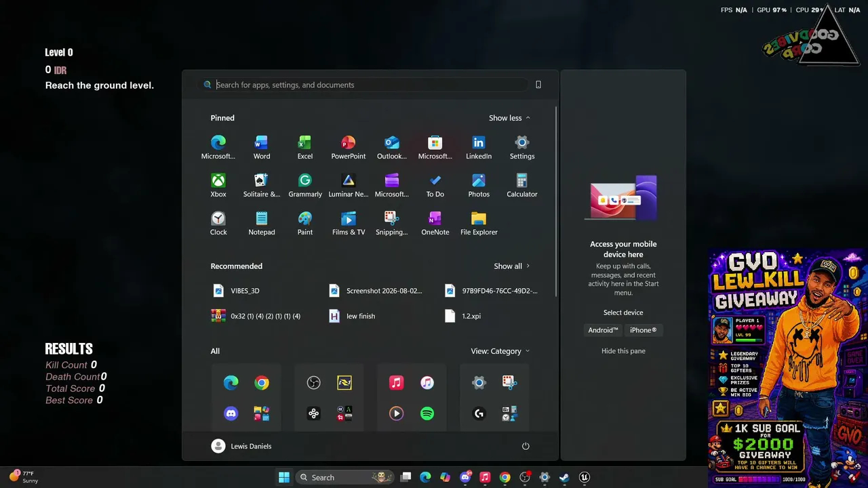Viewport: 868px width, 488px height.
Task: Launch Films & TV
Action: [x=348, y=224]
